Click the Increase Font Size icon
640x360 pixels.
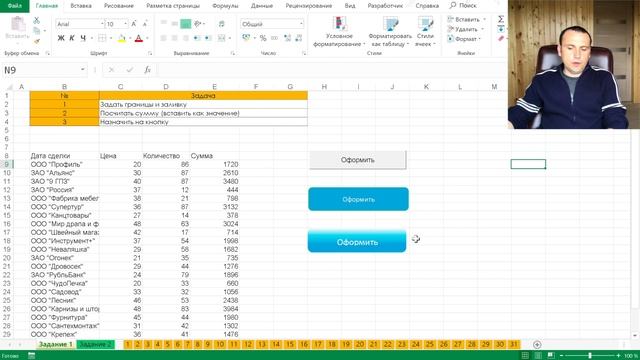[134, 24]
